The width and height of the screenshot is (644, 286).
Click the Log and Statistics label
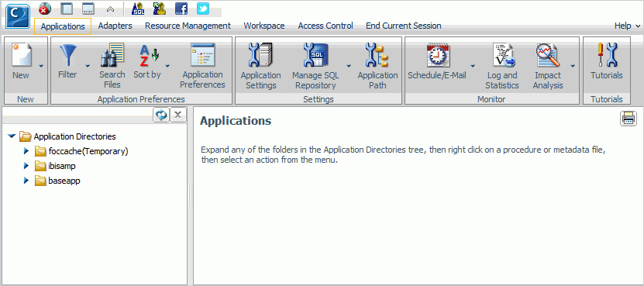(x=502, y=81)
